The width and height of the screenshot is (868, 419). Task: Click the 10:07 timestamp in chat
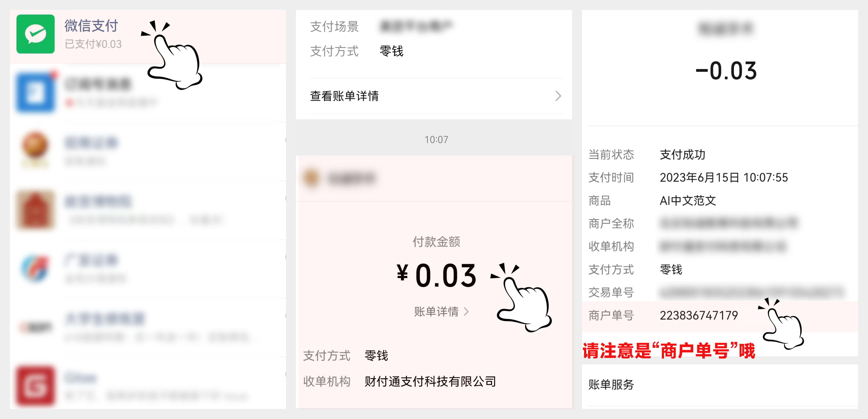click(x=436, y=140)
